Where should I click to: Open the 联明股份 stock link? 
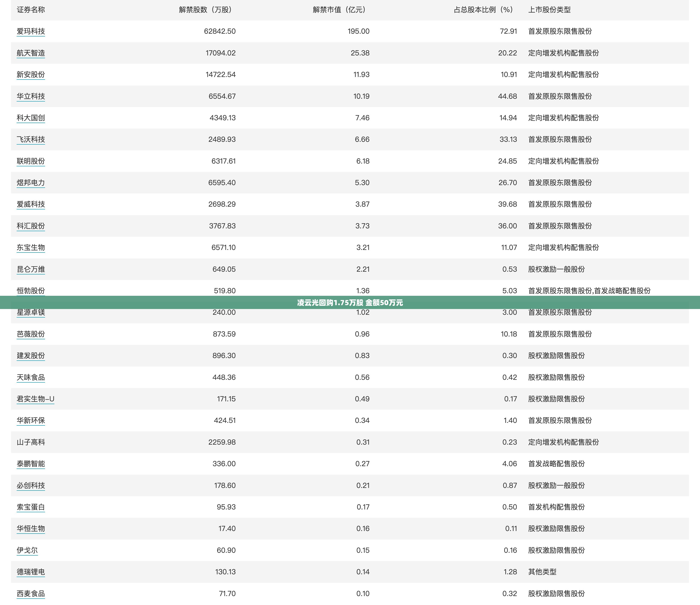point(31,161)
